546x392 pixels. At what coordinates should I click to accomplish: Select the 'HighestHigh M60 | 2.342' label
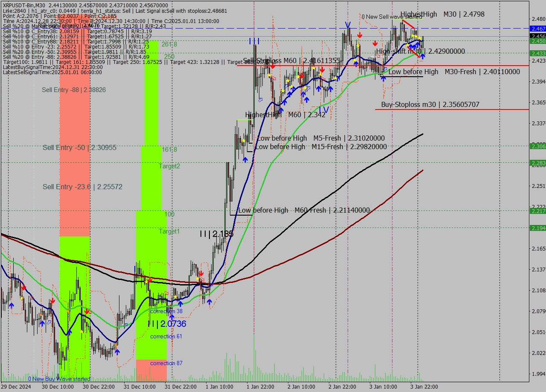285,115
